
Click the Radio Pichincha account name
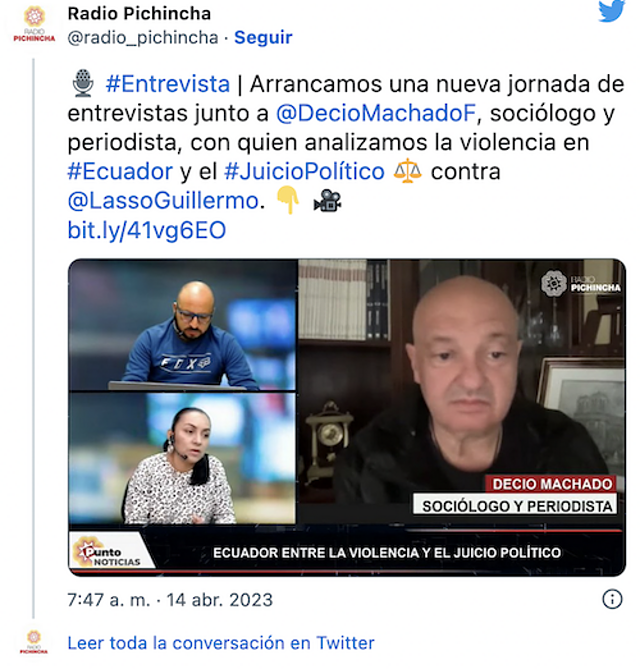tap(140, 14)
